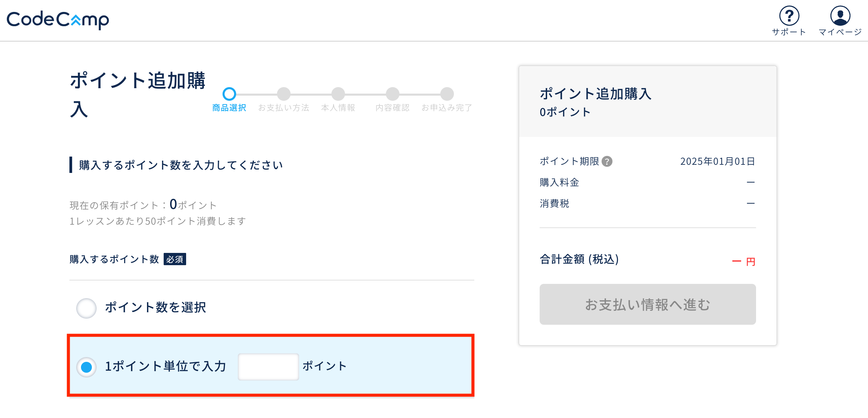Select the ポイント数を選択 radio button
Image resolution: width=868 pixels, height=418 pixels.
(x=86, y=308)
